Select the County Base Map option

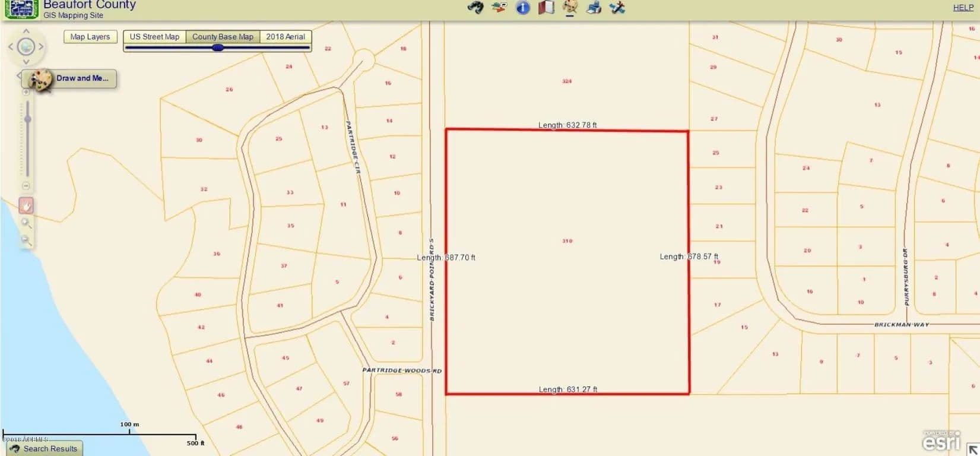(223, 37)
